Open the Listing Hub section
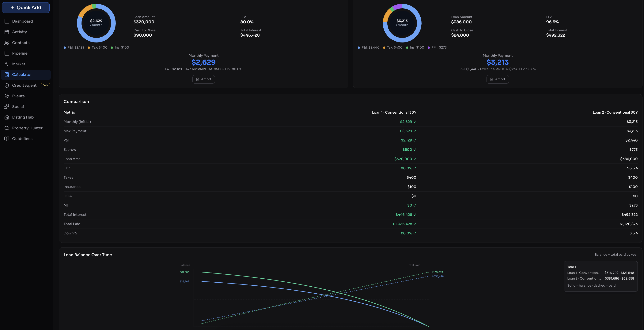644x330 pixels. pos(22,117)
